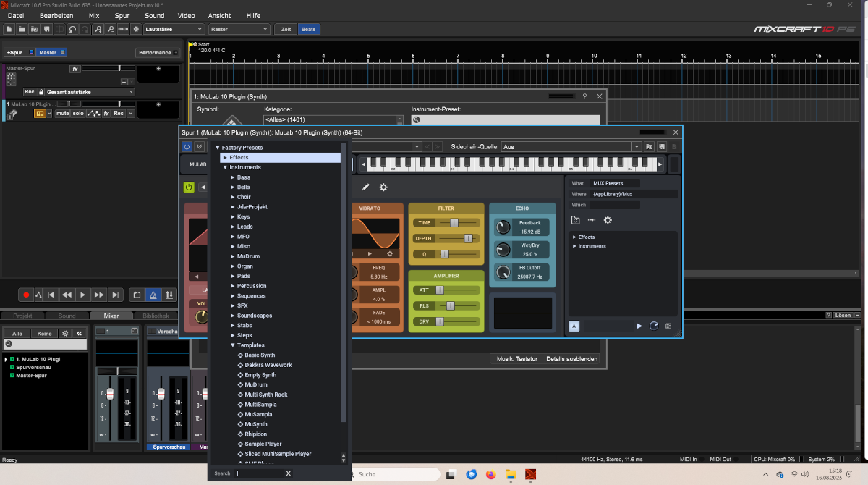Open the Performance panel button
Screen dimensions: 868x485
point(158,52)
